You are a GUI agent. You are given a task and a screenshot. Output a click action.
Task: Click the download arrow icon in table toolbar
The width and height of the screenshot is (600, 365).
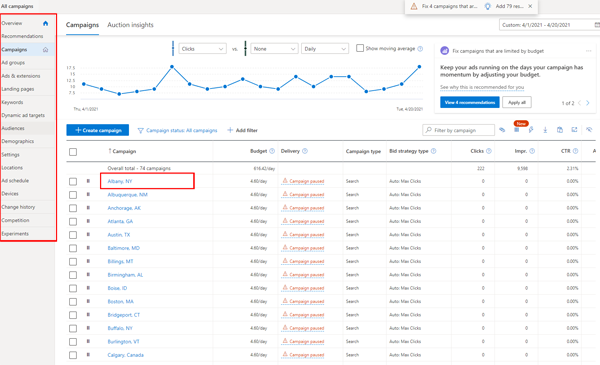pyautogui.click(x=545, y=130)
